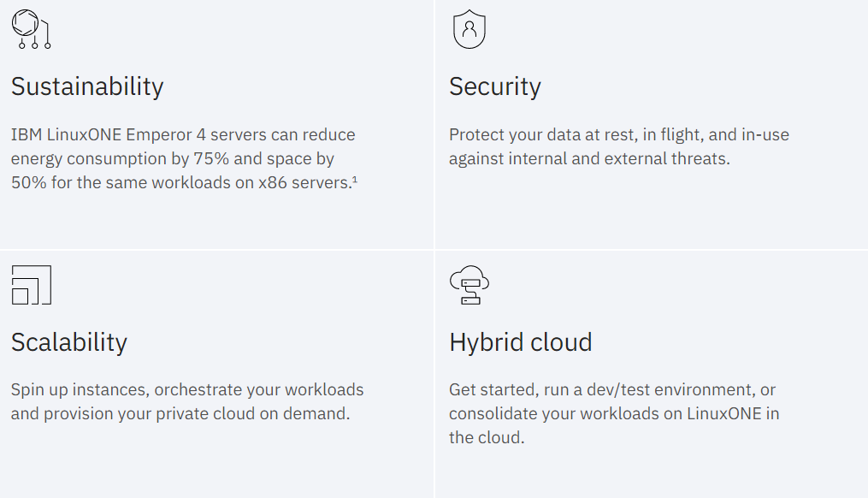Open the Security heading

pyautogui.click(x=495, y=86)
